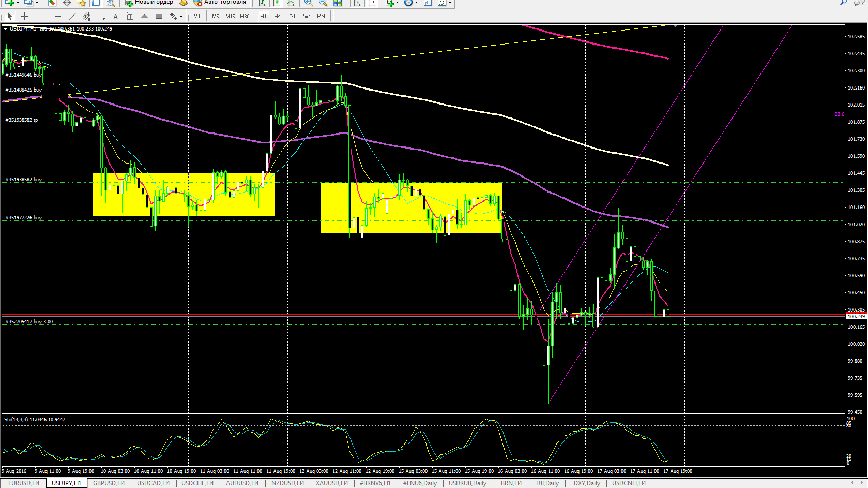
Task: Pick the text 'A' tool
Action: (x=115, y=16)
